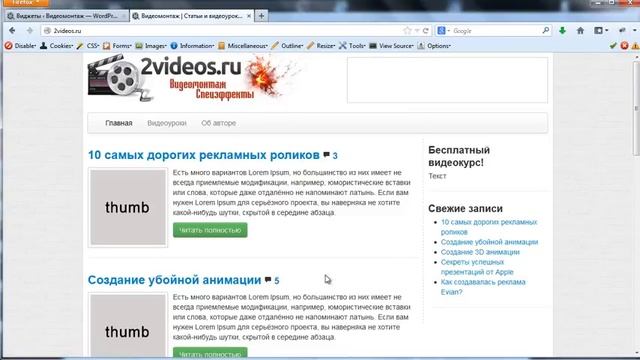The image size is (640, 360).
Task: Open a new tab with plus button
Action: [262, 16]
